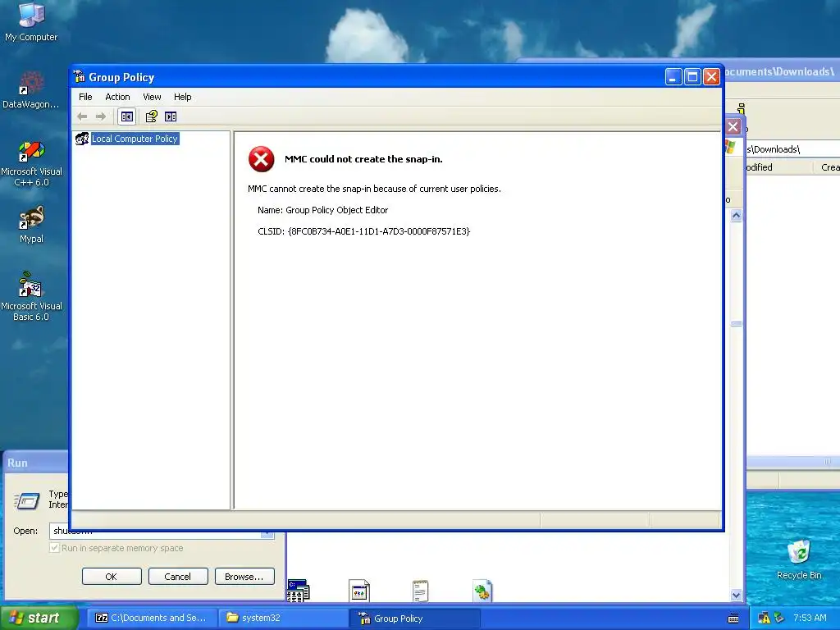This screenshot has width=840, height=630.
Task: Click the Downloads path address field
Action: (x=793, y=149)
